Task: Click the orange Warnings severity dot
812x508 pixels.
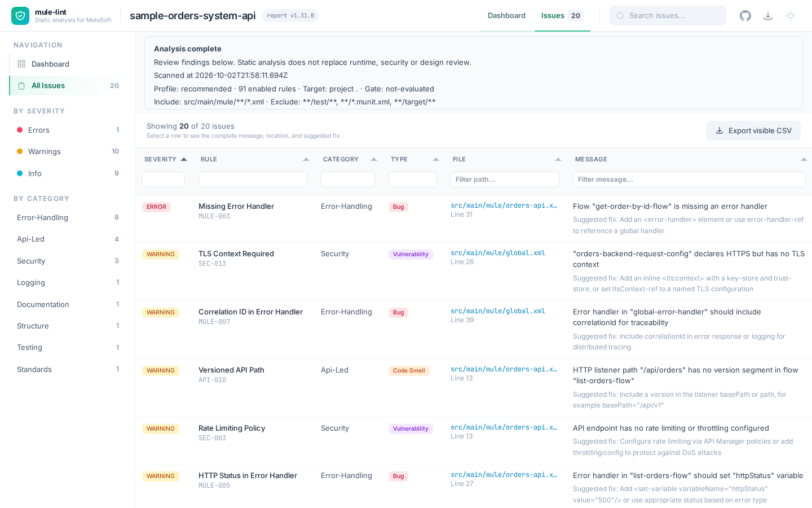Action: point(20,151)
